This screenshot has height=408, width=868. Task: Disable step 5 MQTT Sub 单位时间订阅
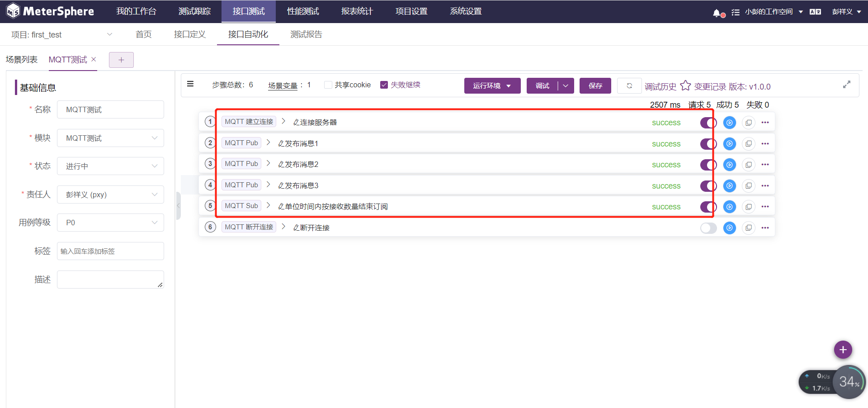pos(708,207)
